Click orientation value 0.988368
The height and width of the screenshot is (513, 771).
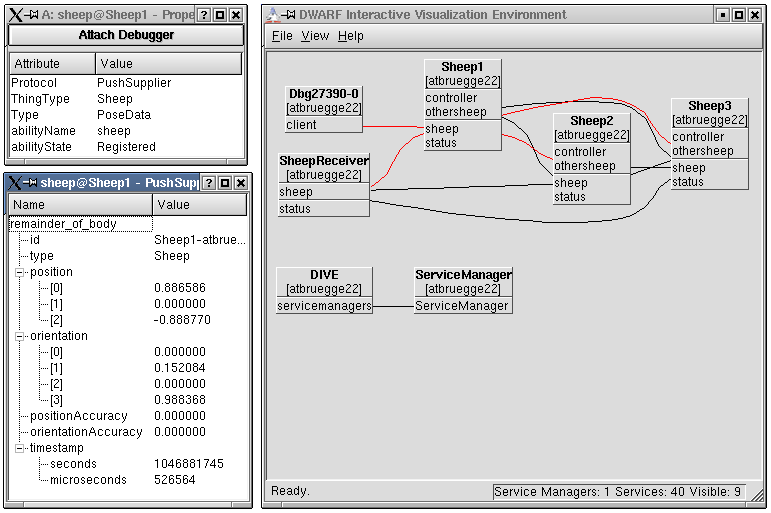click(x=180, y=400)
